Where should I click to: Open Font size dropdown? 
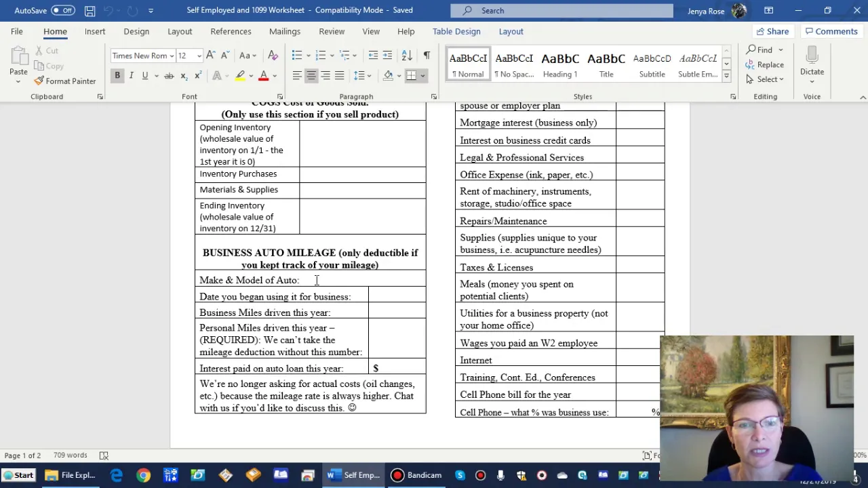199,56
